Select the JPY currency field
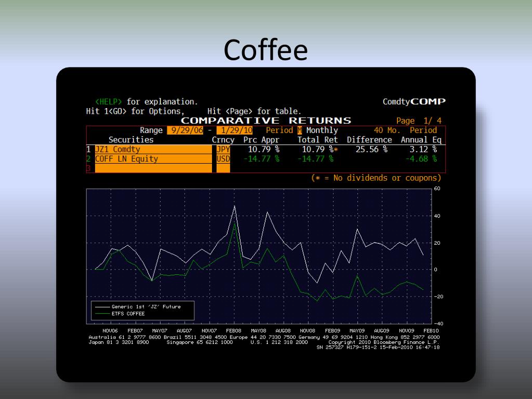Viewport: 532px width, 399px height. [x=223, y=149]
